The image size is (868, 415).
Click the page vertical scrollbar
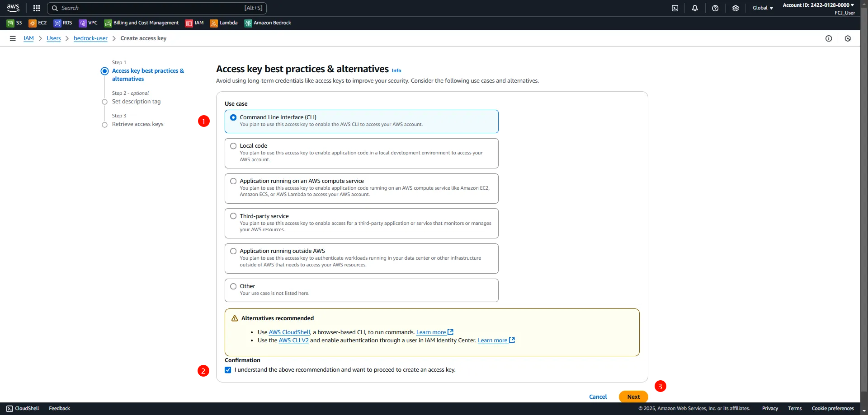pyautogui.click(x=864, y=199)
